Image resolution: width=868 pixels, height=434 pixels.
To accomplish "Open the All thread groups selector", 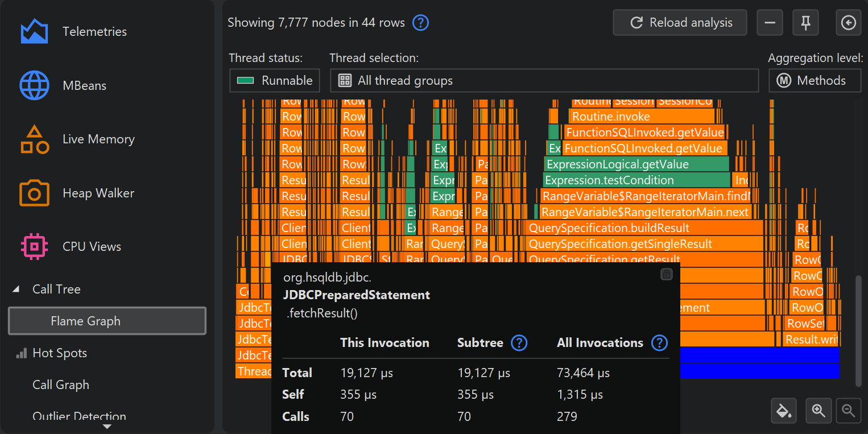I will pos(544,81).
